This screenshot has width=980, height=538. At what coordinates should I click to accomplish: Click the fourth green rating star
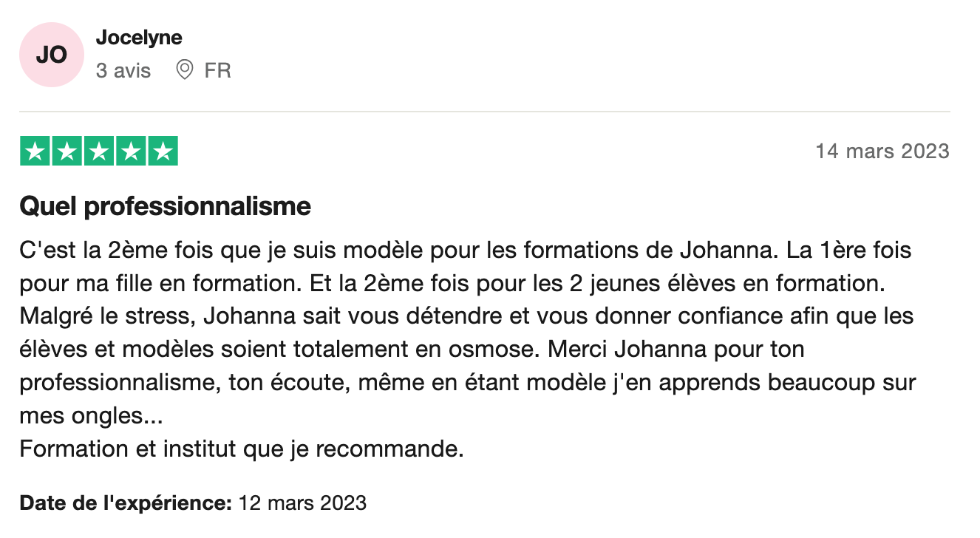(131, 151)
